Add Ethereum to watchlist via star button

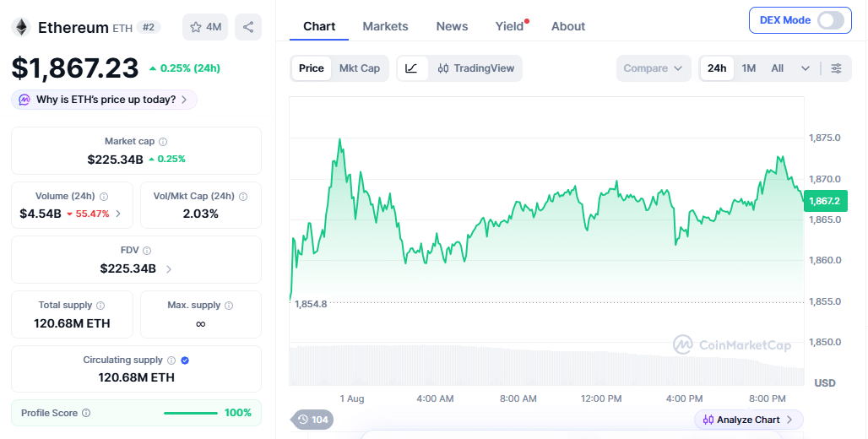point(205,27)
